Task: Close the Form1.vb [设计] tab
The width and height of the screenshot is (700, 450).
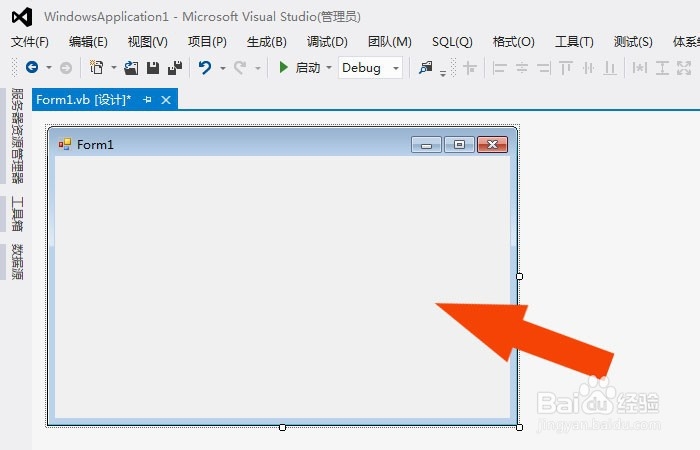Action: click(166, 100)
